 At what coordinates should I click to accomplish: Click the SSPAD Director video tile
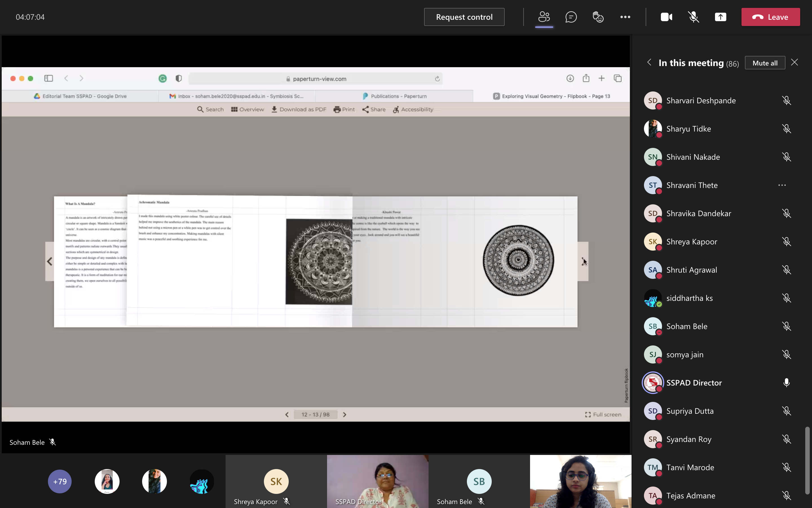pos(378,481)
